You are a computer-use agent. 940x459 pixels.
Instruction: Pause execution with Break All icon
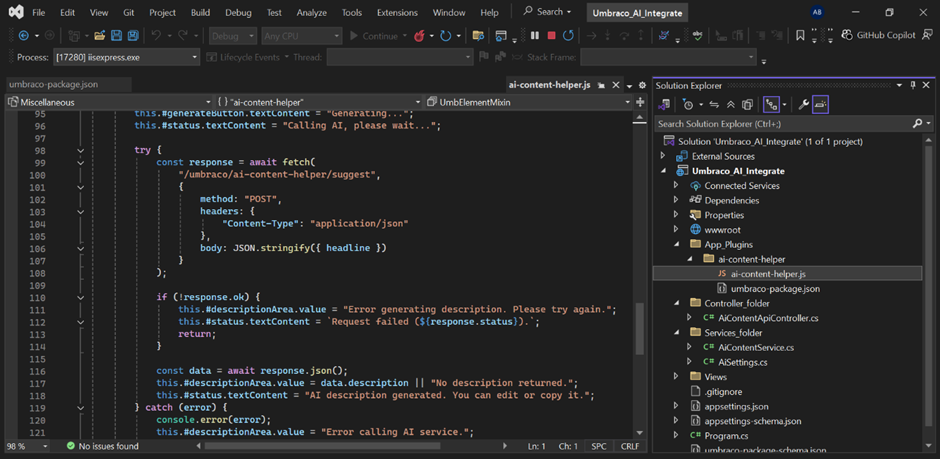(534, 36)
